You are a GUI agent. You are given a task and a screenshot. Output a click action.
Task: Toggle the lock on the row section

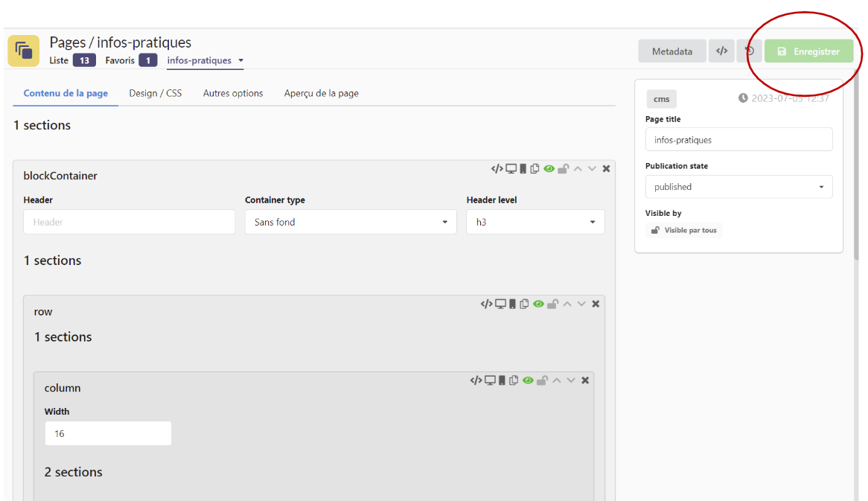tap(552, 304)
